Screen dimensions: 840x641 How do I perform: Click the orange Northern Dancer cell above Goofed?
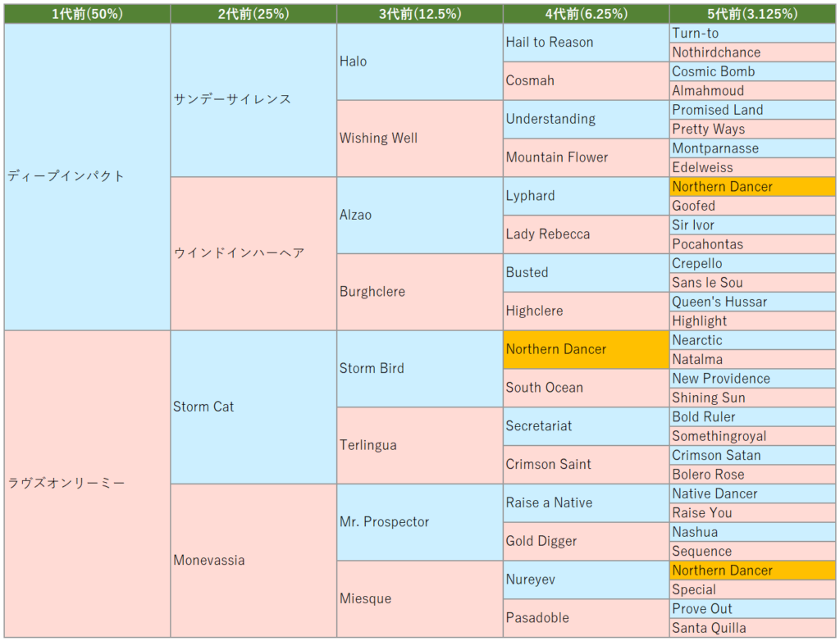pos(753,187)
